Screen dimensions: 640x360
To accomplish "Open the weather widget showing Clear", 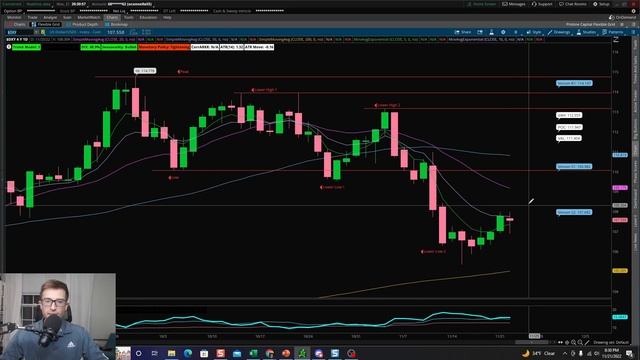I will click(539, 353).
